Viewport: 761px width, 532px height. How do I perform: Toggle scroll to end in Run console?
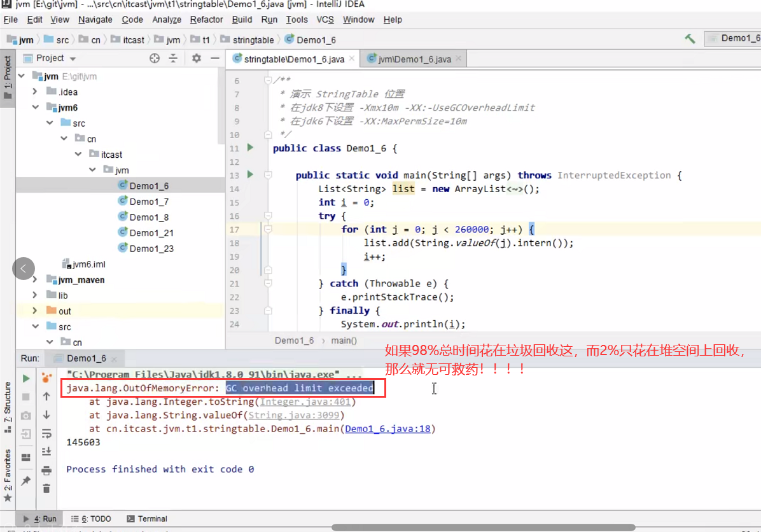[46, 452]
